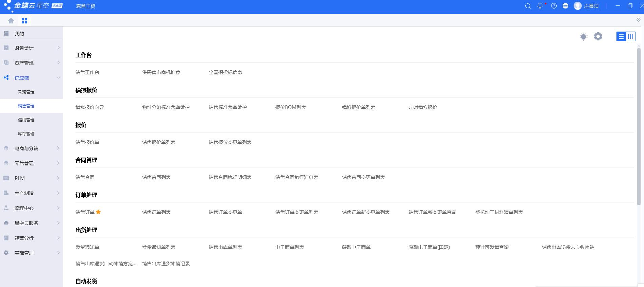Open 获取电子面单(国际)
Viewport: 644px width, 287px height.
(429, 247)
